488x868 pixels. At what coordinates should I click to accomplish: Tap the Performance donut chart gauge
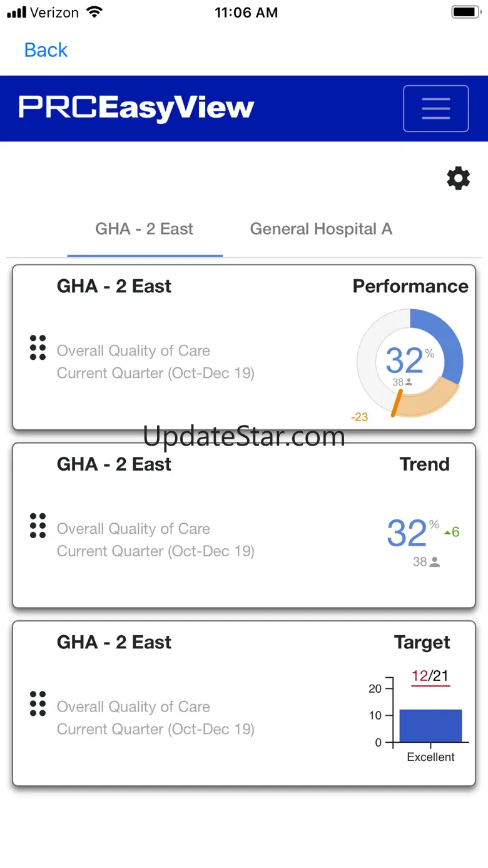[x=410, y=363]
